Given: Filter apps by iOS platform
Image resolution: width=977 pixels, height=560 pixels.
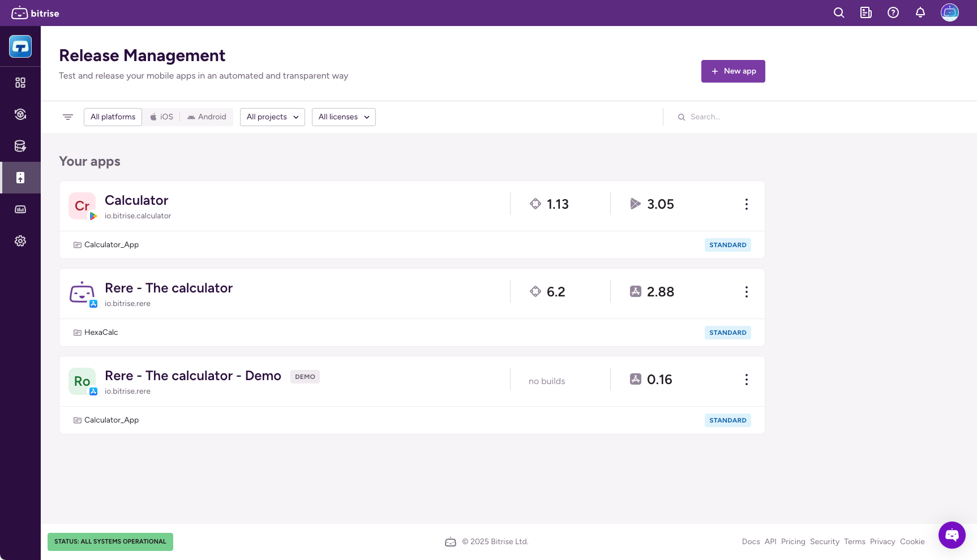Looking at the screenshot, I should [161, 117].
